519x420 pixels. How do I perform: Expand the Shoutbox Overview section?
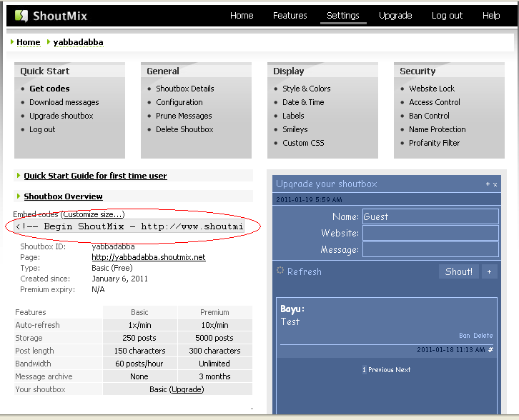(63, 196)
